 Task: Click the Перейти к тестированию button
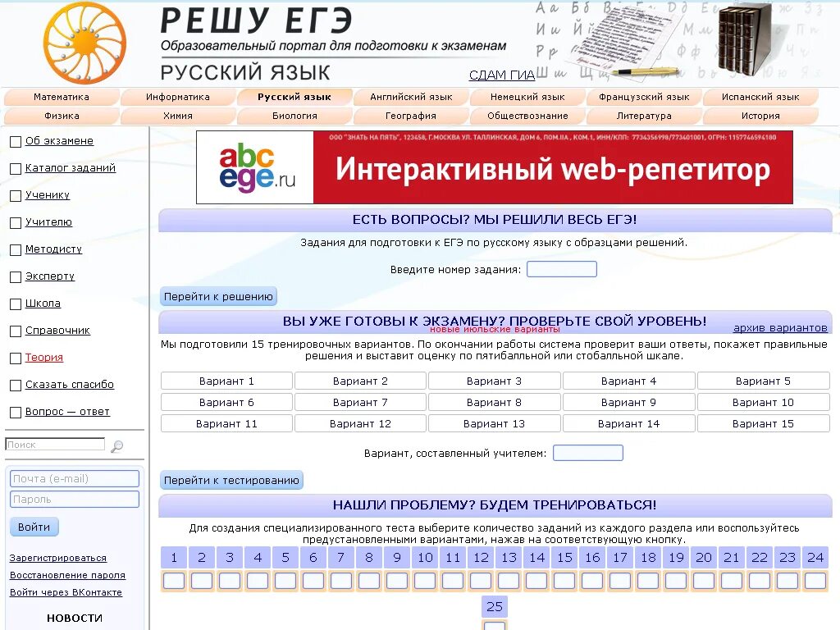(231, 481)
